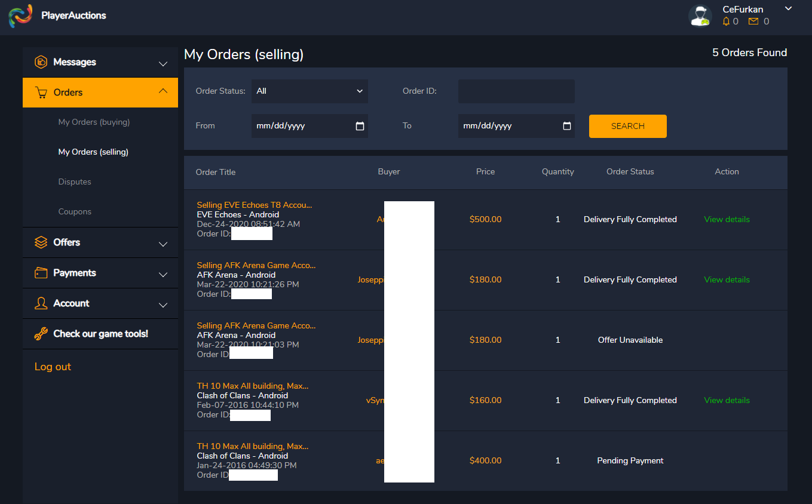Click the Order Status column header
The image size is (812, 504).
coord(630,171)
